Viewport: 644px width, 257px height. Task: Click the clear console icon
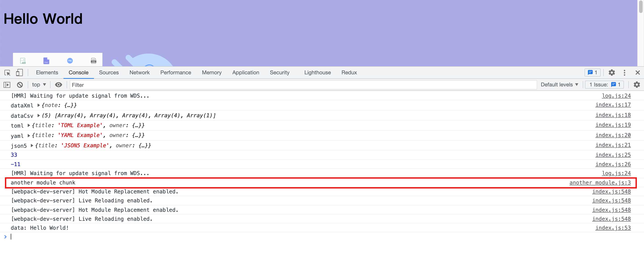point(20,85)
